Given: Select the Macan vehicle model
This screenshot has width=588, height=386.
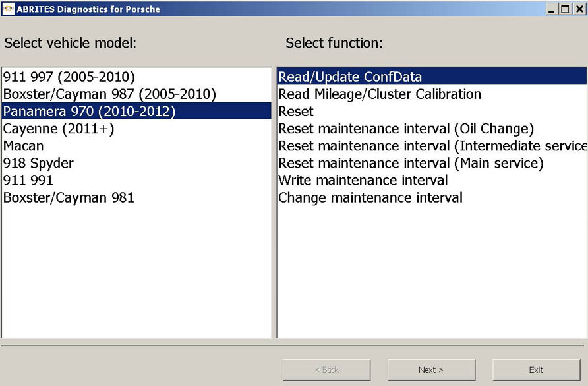Looking at the screenshot, I should [24, 146].
